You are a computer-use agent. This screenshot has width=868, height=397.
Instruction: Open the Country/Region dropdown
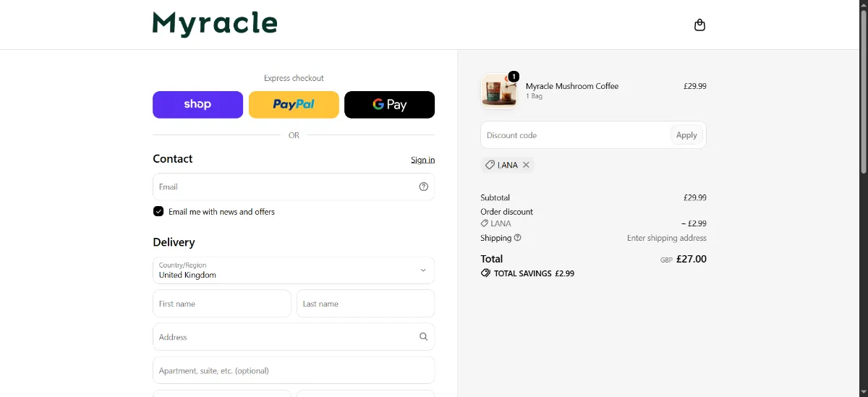[x=294, y=270]
